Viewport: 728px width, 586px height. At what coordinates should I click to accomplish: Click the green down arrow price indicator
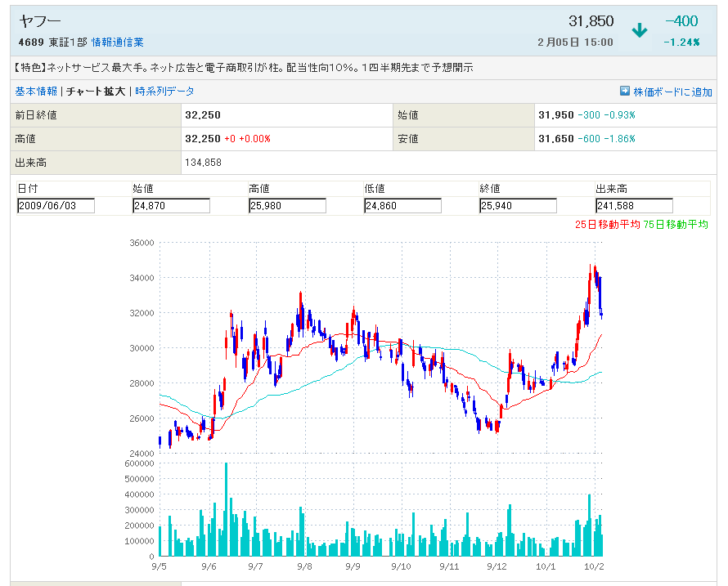[640, 31]
